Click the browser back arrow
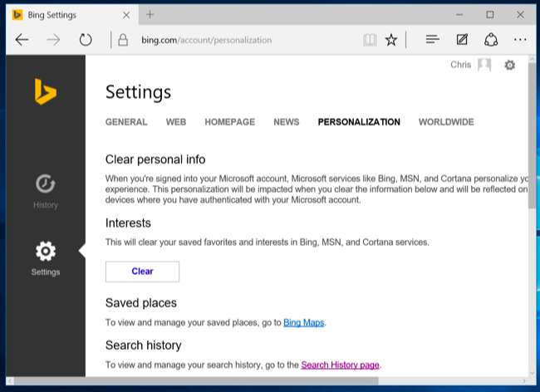 point(22,40)
